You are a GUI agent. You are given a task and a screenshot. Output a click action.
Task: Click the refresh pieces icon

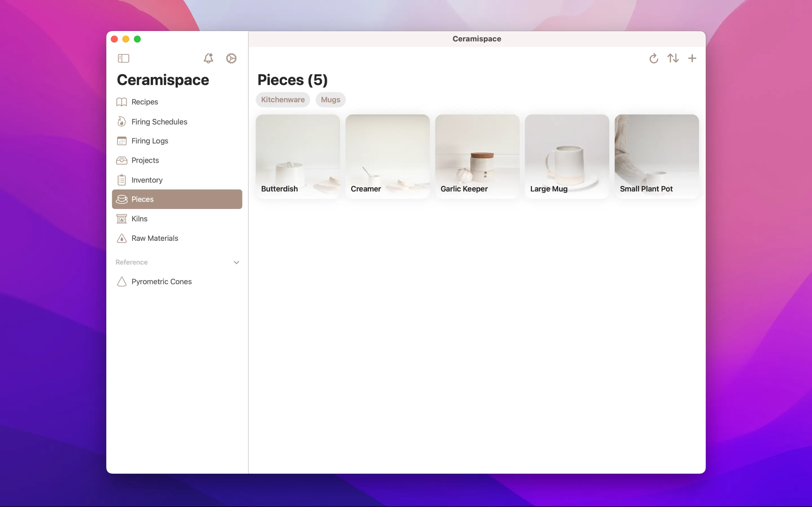653,58
